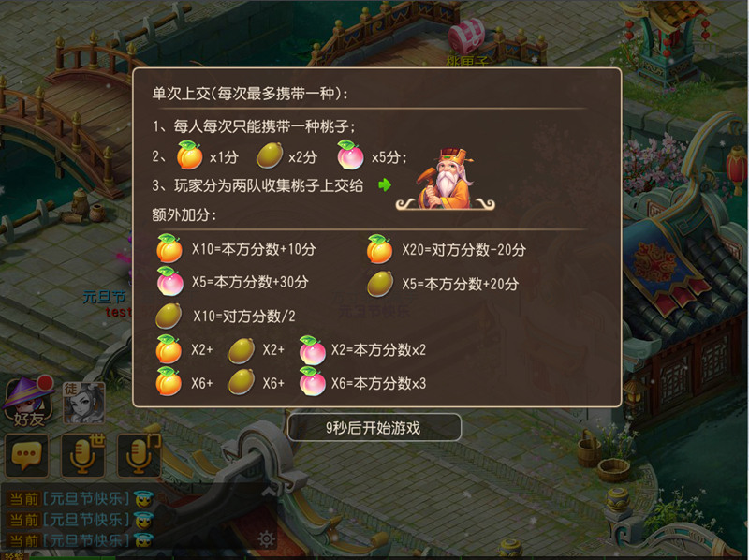This screenshot has width=749, height=560.
Task: Click the emoji in the last chat message
Action: click(x=143, y=541)
